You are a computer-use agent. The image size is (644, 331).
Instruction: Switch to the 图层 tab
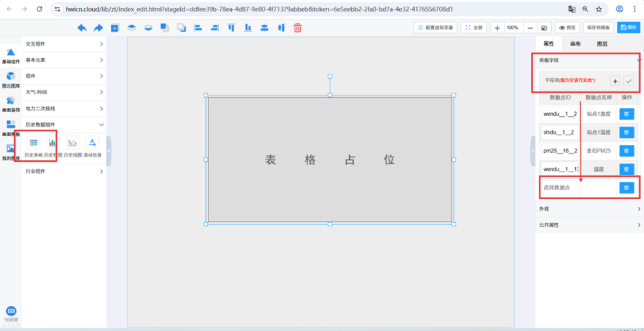click(x=602, y=44)
